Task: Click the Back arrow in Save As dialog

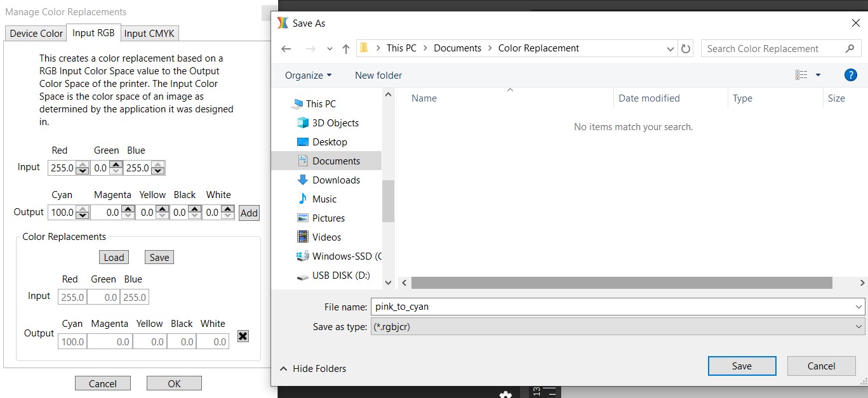Action: point(286,49)
